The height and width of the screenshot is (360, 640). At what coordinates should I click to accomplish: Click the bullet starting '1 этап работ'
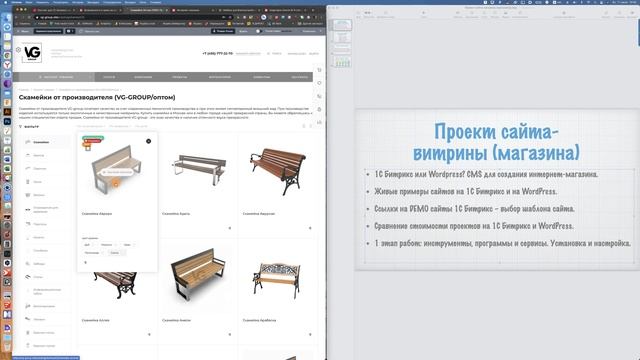point(502,243)
